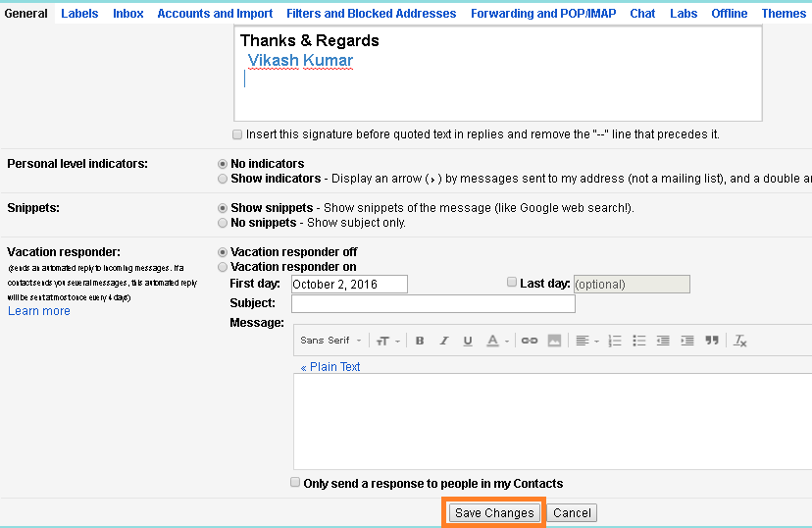Viewport: 812px width, 528px height.
Task: Open the Inbox settings tab
Action: click(128, 14)
